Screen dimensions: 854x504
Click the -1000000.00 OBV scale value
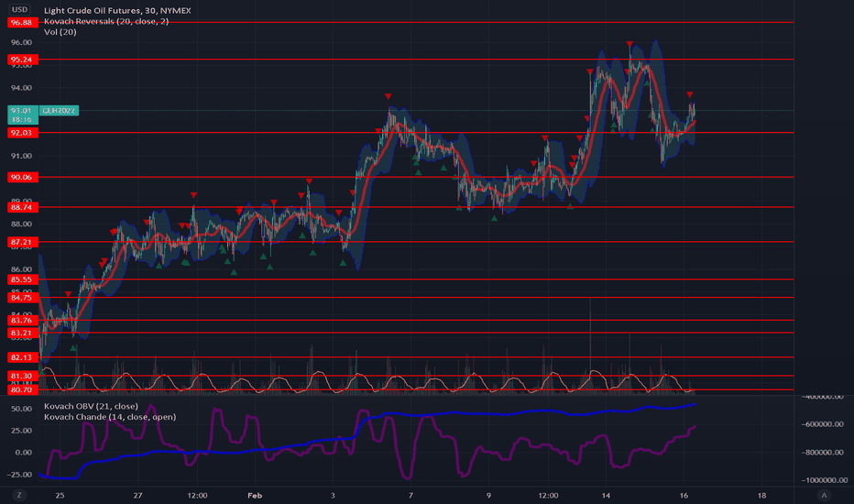click(x=824, y=480)
